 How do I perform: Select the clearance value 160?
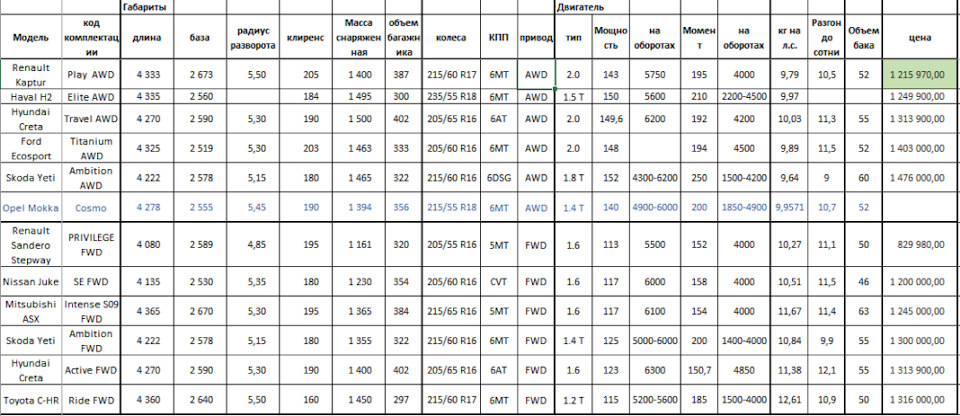306,399
